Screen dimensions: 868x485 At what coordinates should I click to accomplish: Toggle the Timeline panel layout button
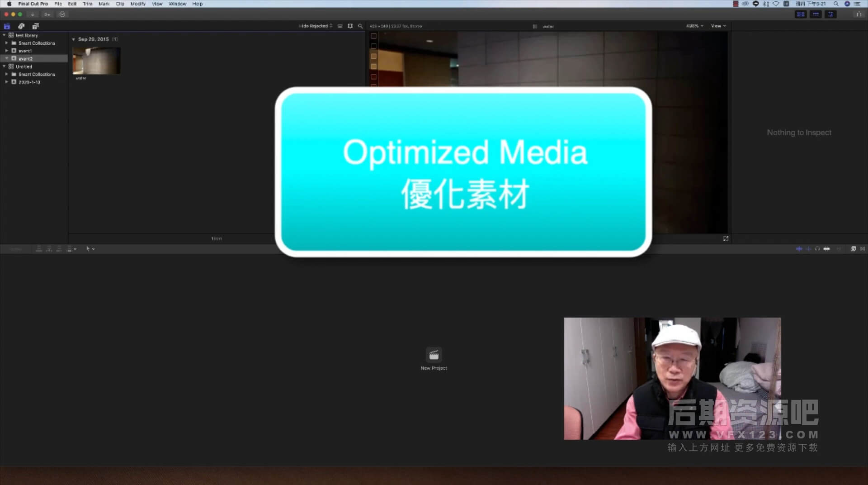pos(816,14)
